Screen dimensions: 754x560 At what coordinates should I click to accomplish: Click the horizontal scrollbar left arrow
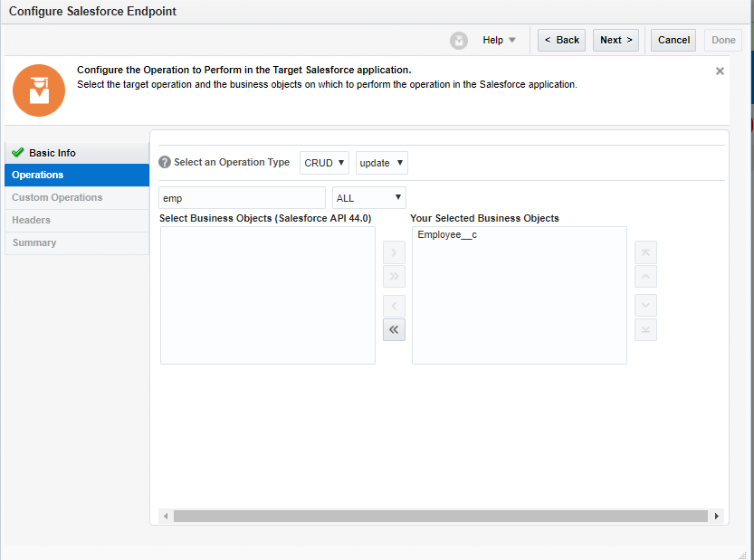pyautogui.click(x=166, y=516)
